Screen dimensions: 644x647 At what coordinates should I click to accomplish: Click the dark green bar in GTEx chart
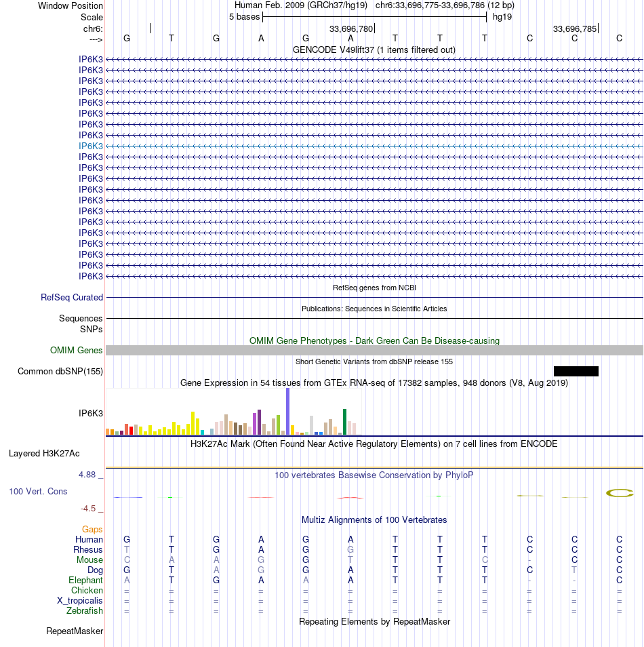pyautogui.click(x=344, y=422)
